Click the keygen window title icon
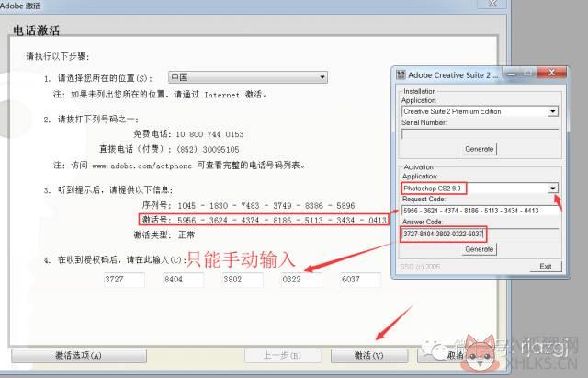 click(x=401, y=74)
